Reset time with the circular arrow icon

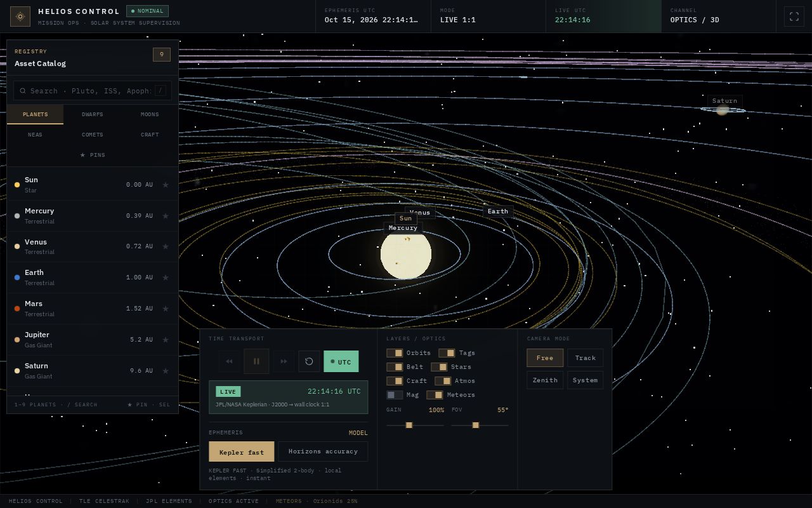309,361
